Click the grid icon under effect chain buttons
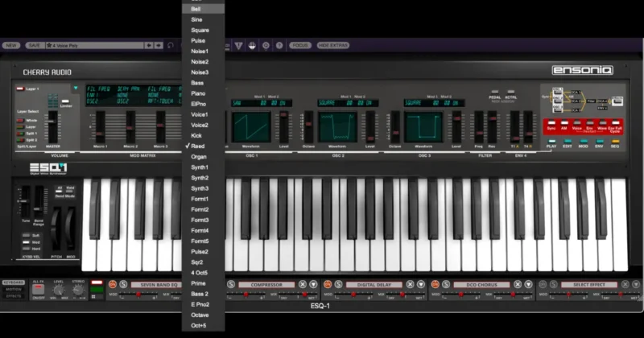 click(x=93, y=297)
